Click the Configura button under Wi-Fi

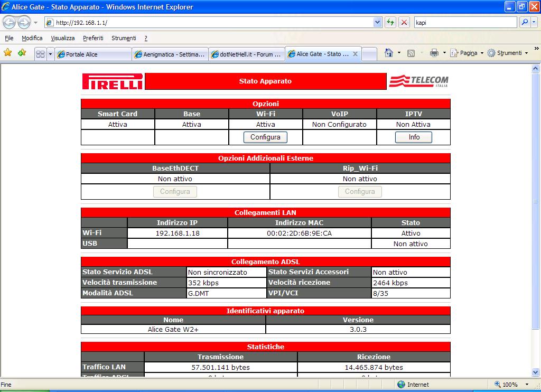[265, 137]
